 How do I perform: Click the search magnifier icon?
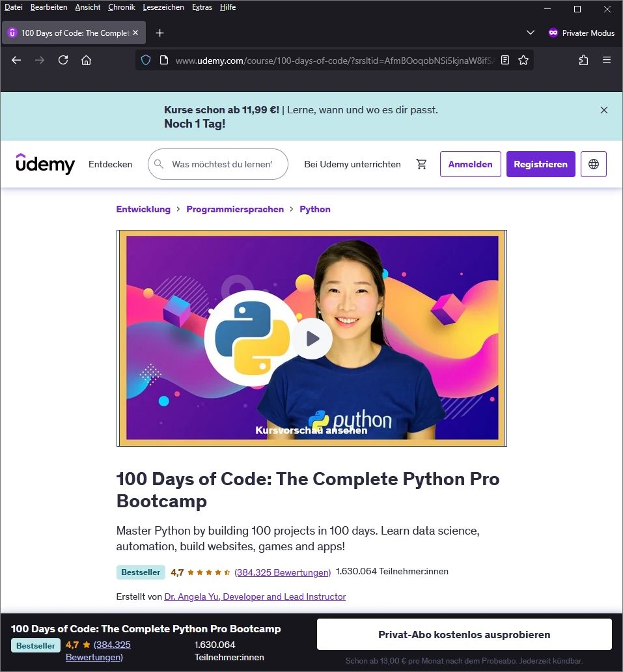tap(159, 164)
